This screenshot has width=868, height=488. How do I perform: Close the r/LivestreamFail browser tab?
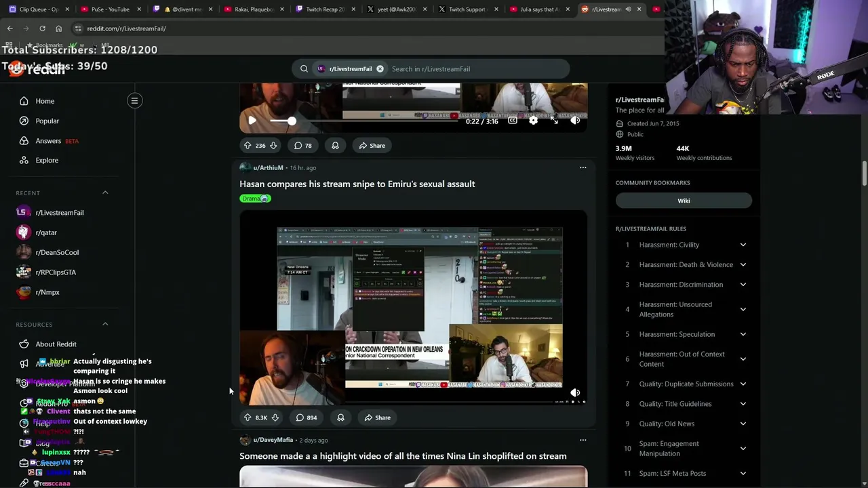click(x=639, y=9)
